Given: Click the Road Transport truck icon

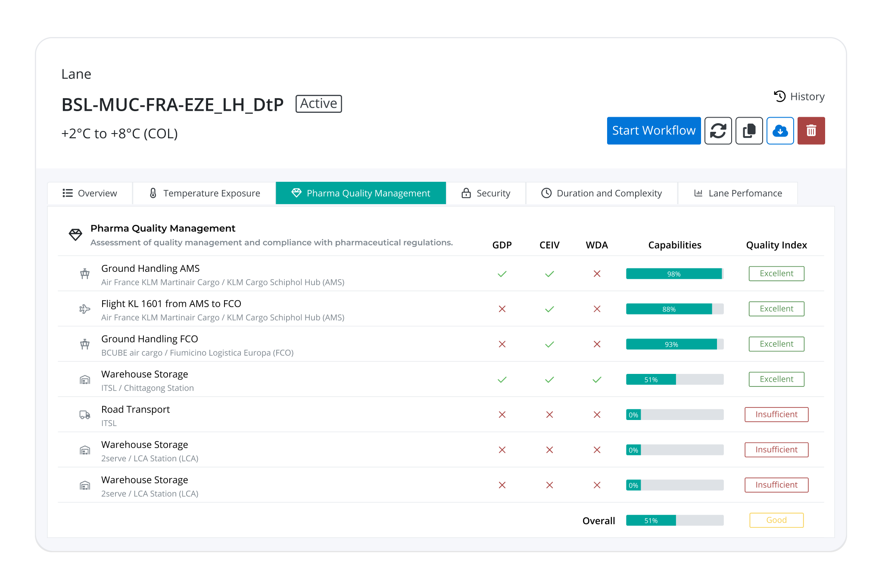Looking at the screenshot, I should (x=85, y=415).
